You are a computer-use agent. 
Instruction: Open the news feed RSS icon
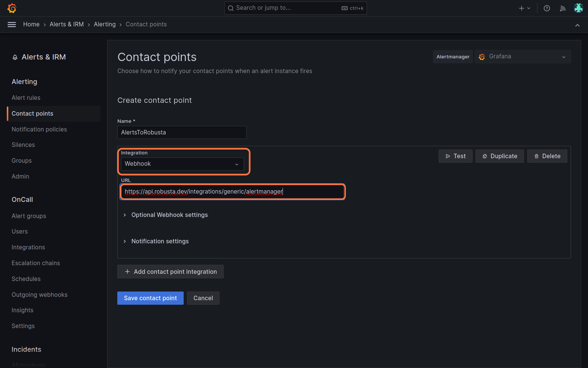pyautogui.click(x=562, y=8)
